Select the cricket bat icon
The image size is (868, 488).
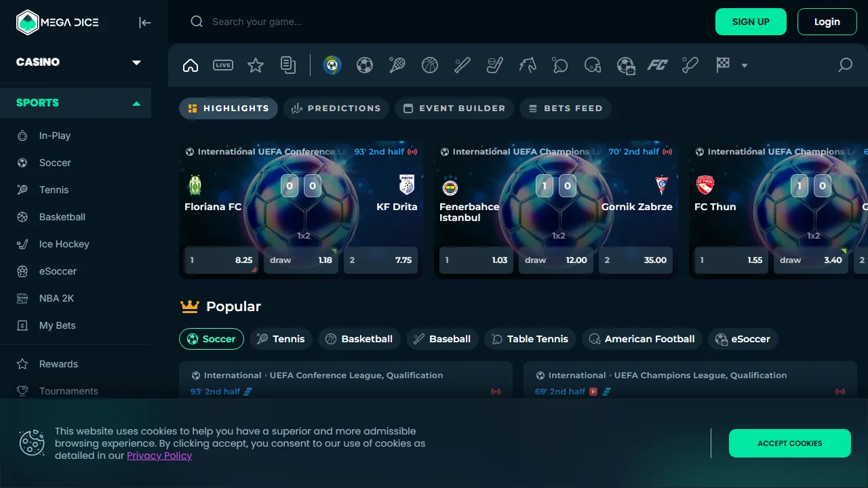click(x=690, y=65)
